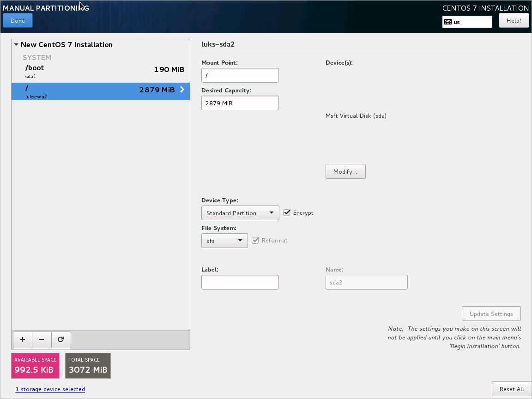
Task: Click inside the Mount Point field
Action: tap(240, 75)
